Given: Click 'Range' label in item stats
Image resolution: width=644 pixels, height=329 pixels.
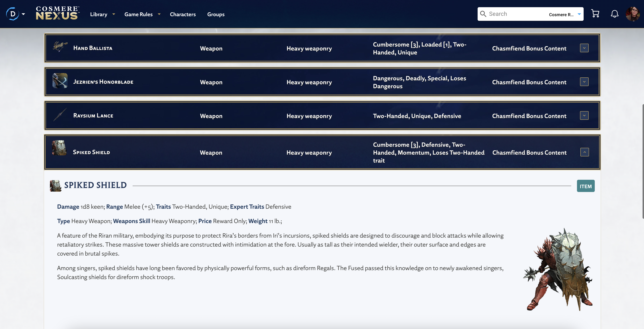Looking at the screenshot, I should point(114,207).
